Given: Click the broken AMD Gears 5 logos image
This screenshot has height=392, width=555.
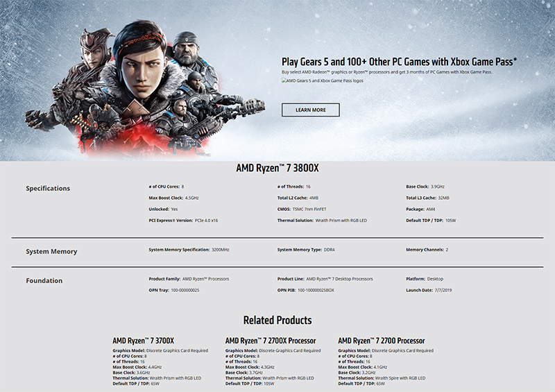Looking at the screenshot, I should tap(323, 81).
